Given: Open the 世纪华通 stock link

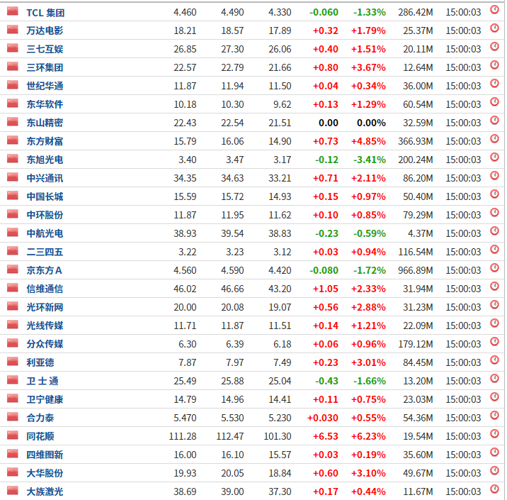Looking at the screenshot, I should click(x=45, y=86).
